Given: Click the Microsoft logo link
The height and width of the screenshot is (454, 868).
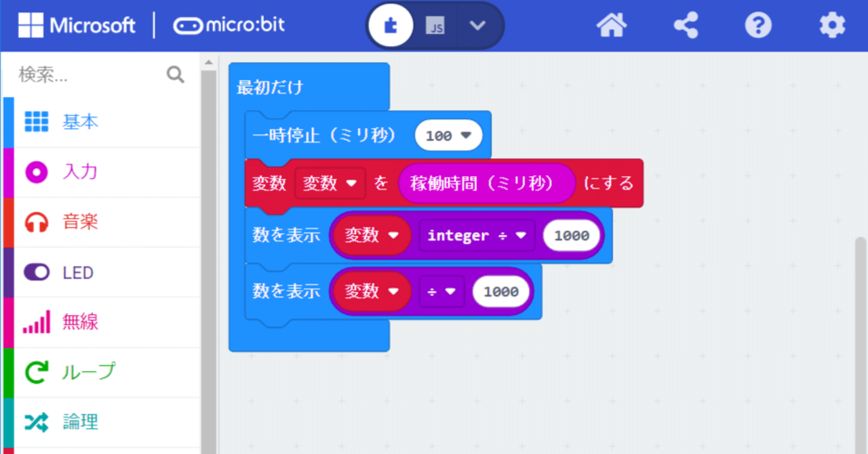Looking at the screenshot, I should (x=77, y=24).
